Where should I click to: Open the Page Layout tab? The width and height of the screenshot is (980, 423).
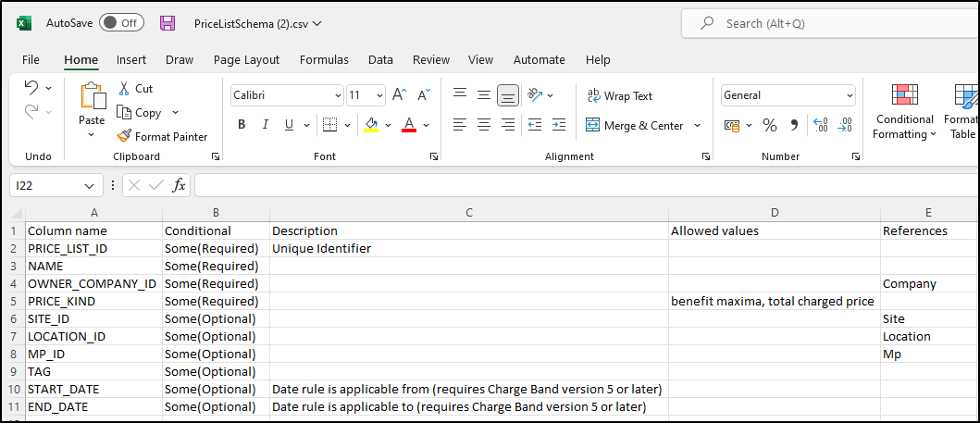[246, 59]
